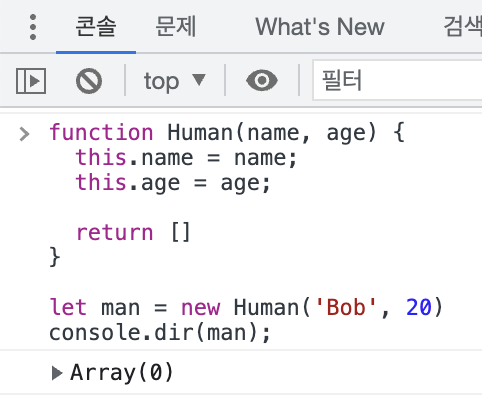Click the let man = new Human line
The height and width of the screenshot is (398, 482).
point(246,307)
